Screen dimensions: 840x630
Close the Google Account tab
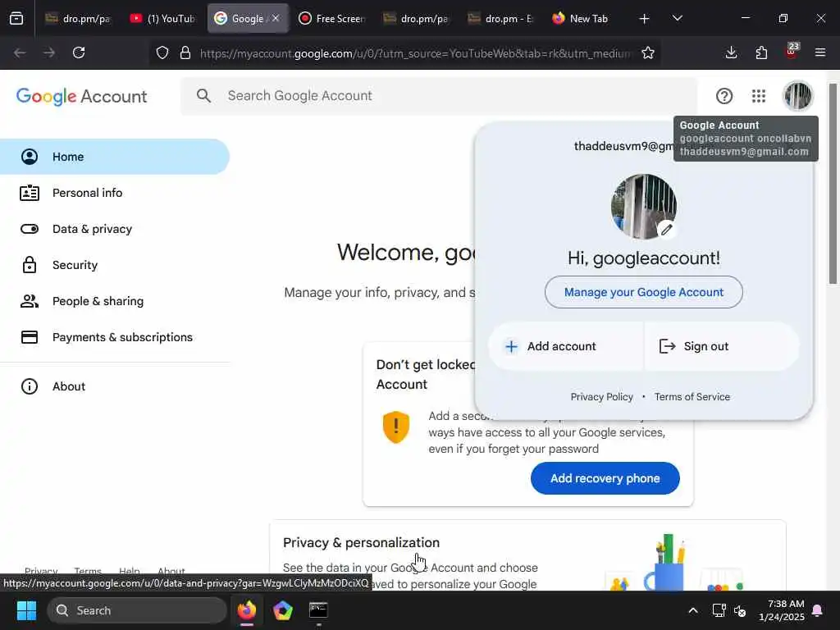coord(276,18)
